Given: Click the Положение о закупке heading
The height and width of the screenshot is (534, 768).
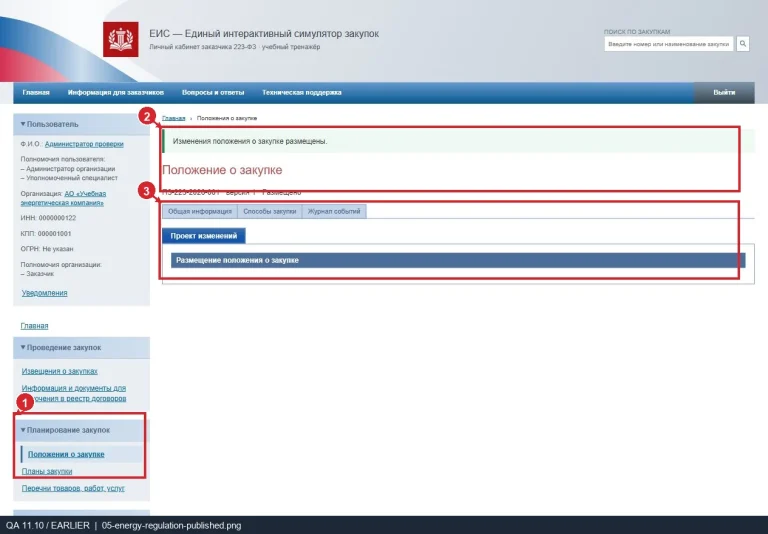Looking at the screenshot, I should tap(222, 170).
